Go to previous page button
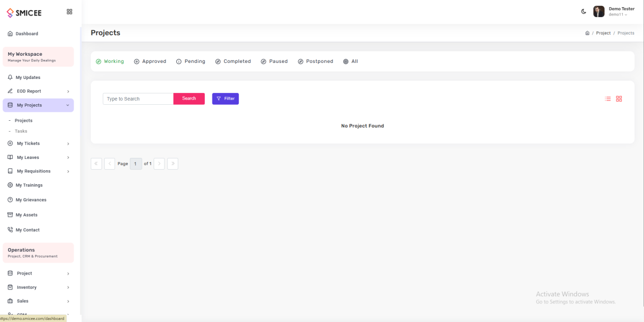 click(110, 164)
